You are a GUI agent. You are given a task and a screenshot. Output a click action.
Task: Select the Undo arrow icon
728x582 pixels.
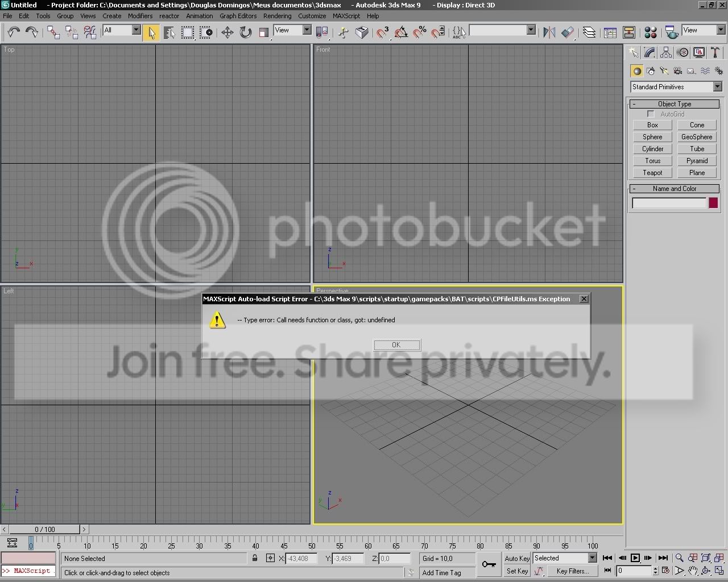13,32
